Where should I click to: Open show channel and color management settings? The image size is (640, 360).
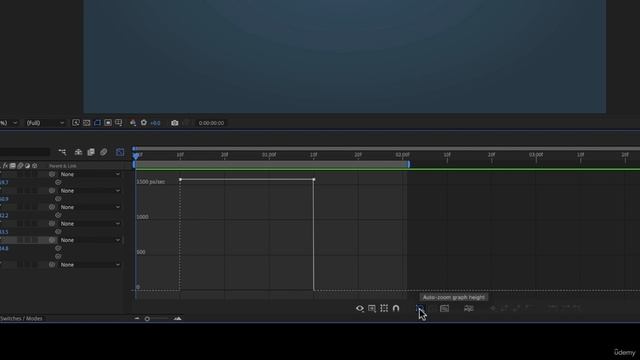pyautogui.click(x=133, y=122)
